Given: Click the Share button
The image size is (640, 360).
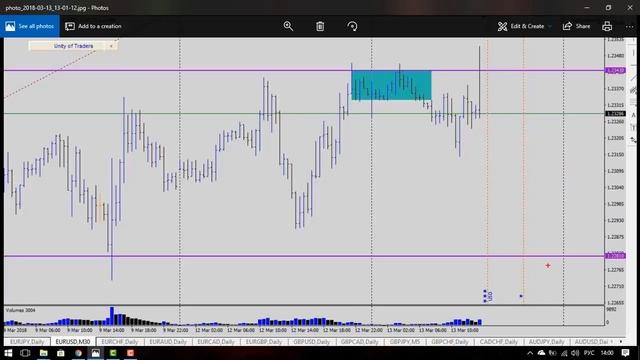Looking at the screenshot, I should (576, 26).
